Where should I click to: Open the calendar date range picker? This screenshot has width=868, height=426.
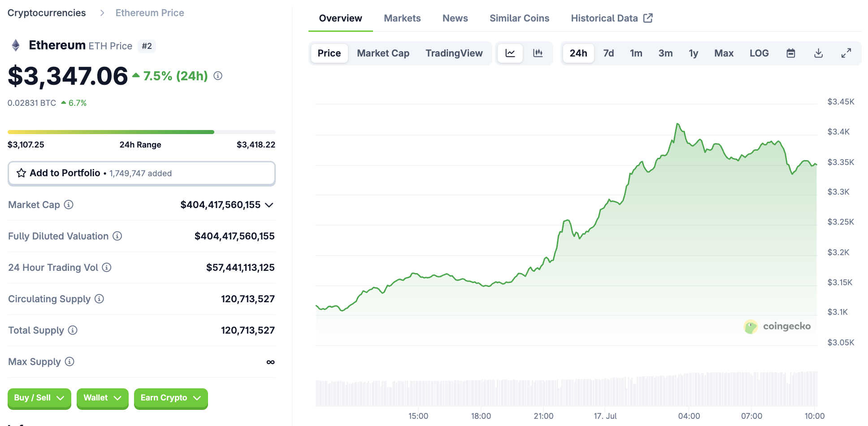tap(790, 53)
